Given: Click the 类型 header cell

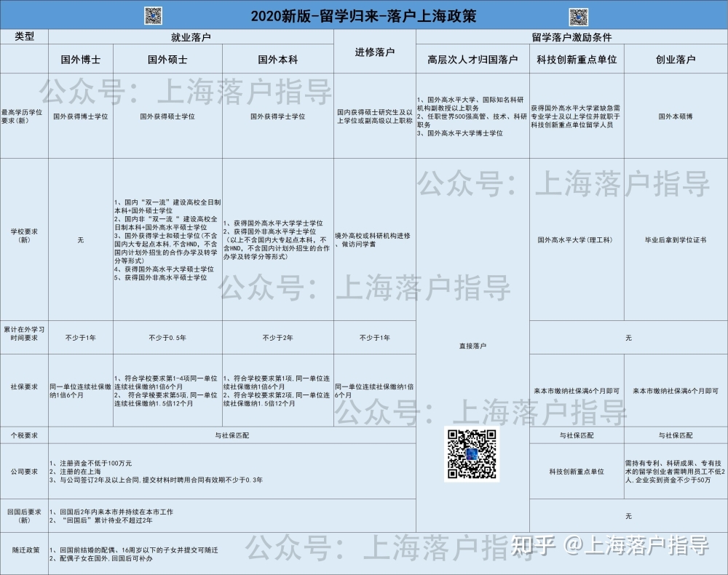Looking at the screenshot, I should pos(24,36).
